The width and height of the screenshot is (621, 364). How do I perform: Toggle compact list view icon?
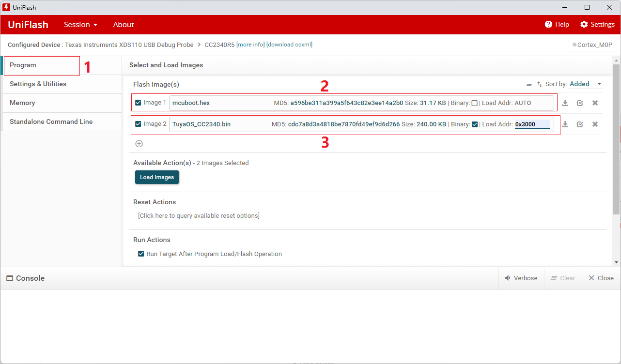click(529, 84)
